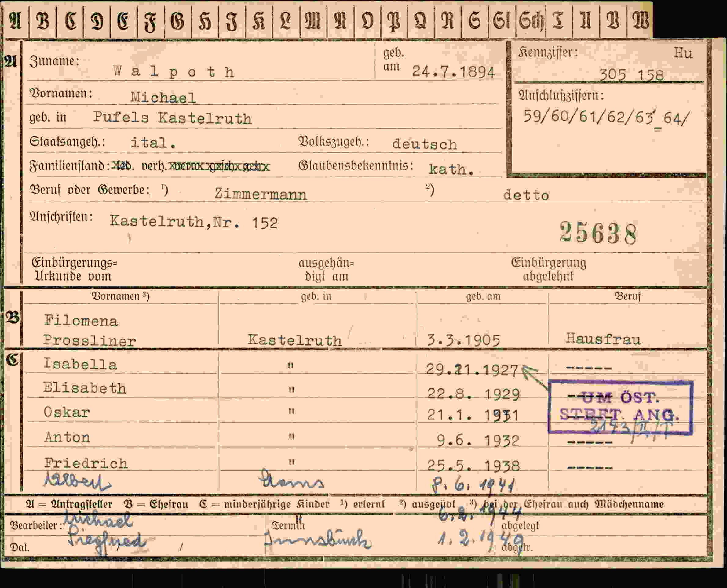Image resolution: width=727 pixels, height=588 pixels.
Task: Select the A tab in alphabet index
Action: (x=16, y=21)
